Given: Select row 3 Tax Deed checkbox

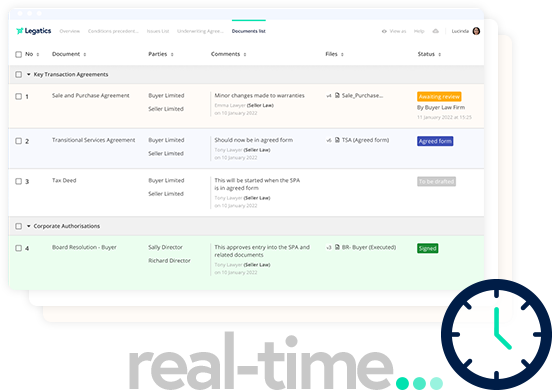Looking at the screenshot, I should click(19, 181).
